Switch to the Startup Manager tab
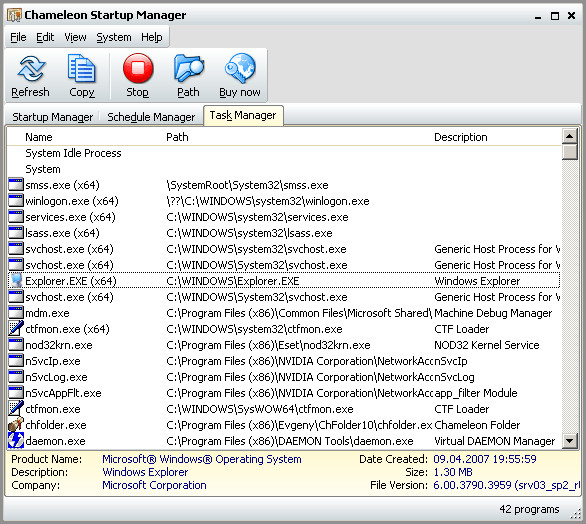Screen dimensions: 586x524 52,117
